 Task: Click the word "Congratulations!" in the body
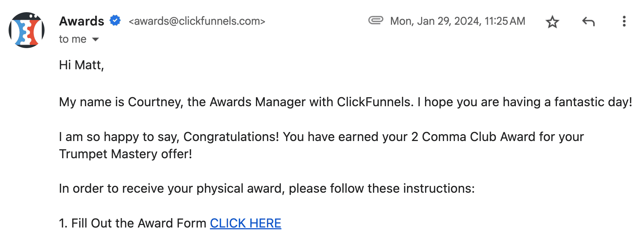coord(231,137)
